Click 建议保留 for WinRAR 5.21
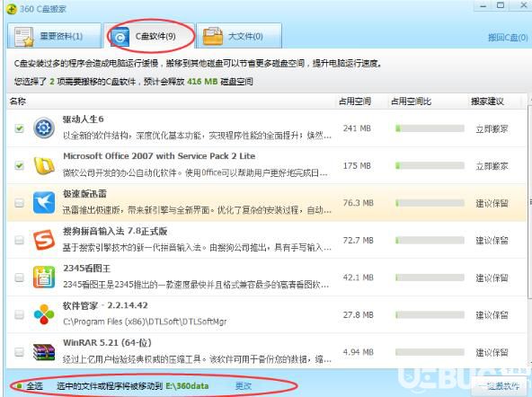This screenshot has width=532, height=397. (x=492, y=353)
